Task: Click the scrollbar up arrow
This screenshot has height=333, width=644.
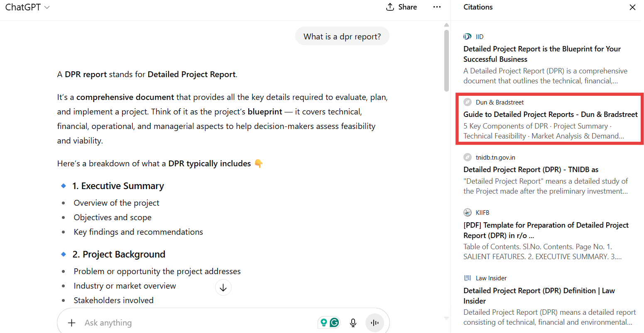Action: point(446,25)
